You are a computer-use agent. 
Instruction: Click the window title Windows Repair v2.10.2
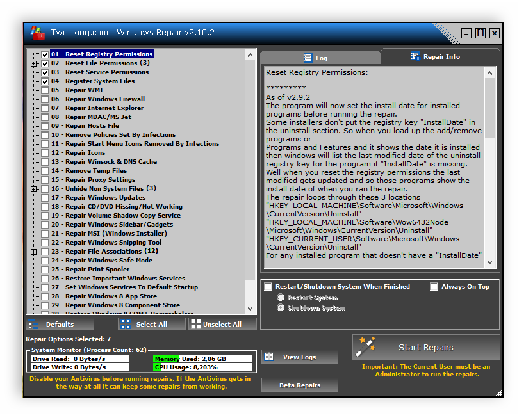point(165,33)
